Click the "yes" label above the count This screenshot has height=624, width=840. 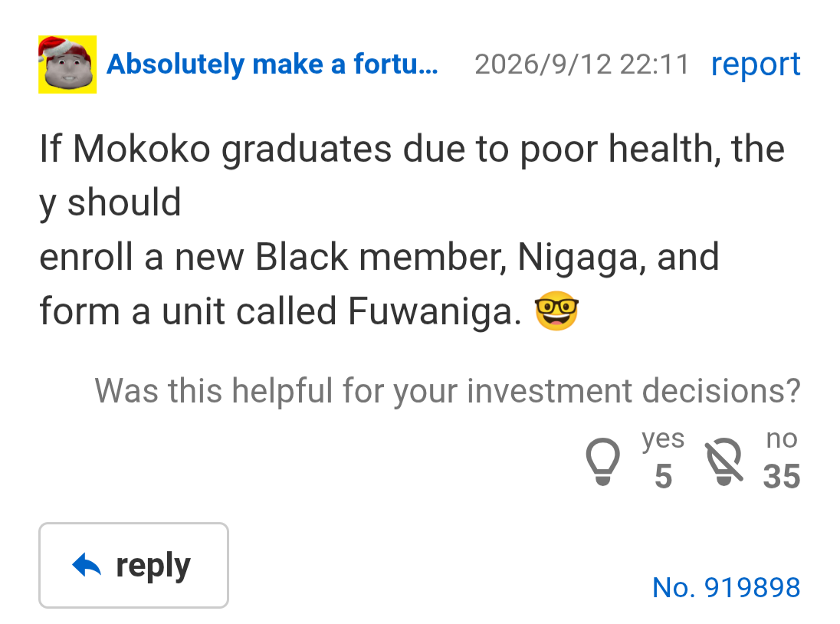[663, 439]
